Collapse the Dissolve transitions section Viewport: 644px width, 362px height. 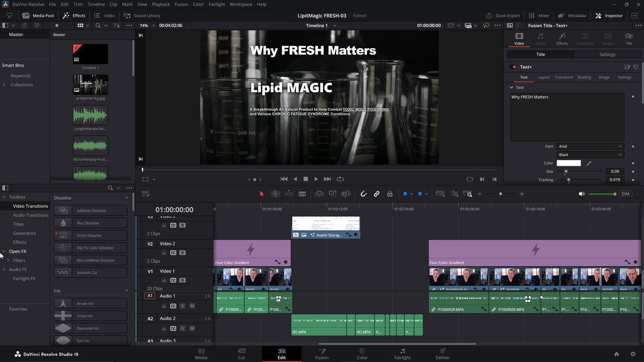coord(126,197)
